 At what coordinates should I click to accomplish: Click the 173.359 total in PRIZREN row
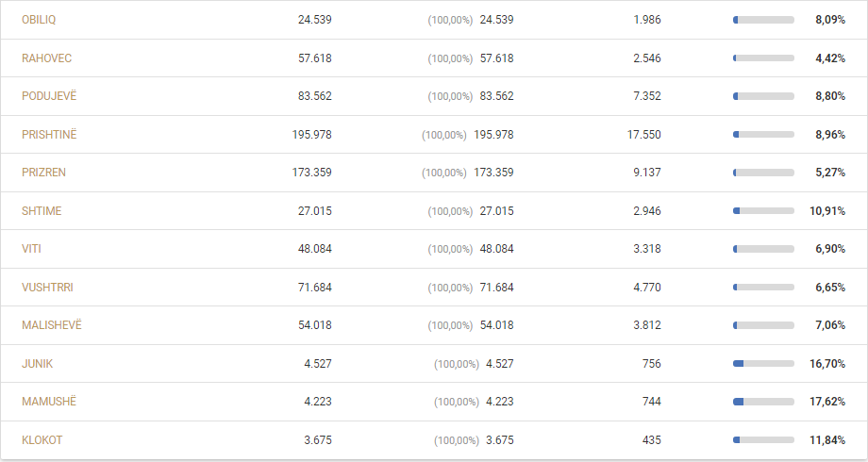point(311,173)
